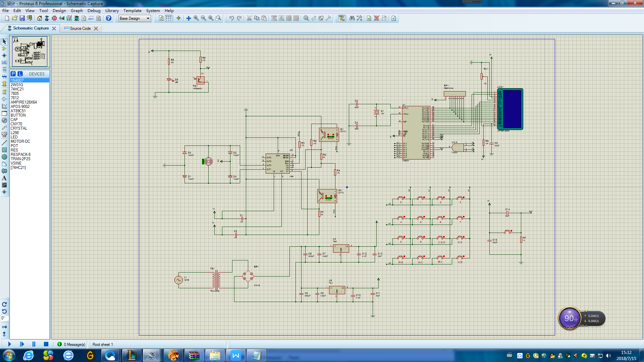Open the help question mark icon

pos(109,18)
